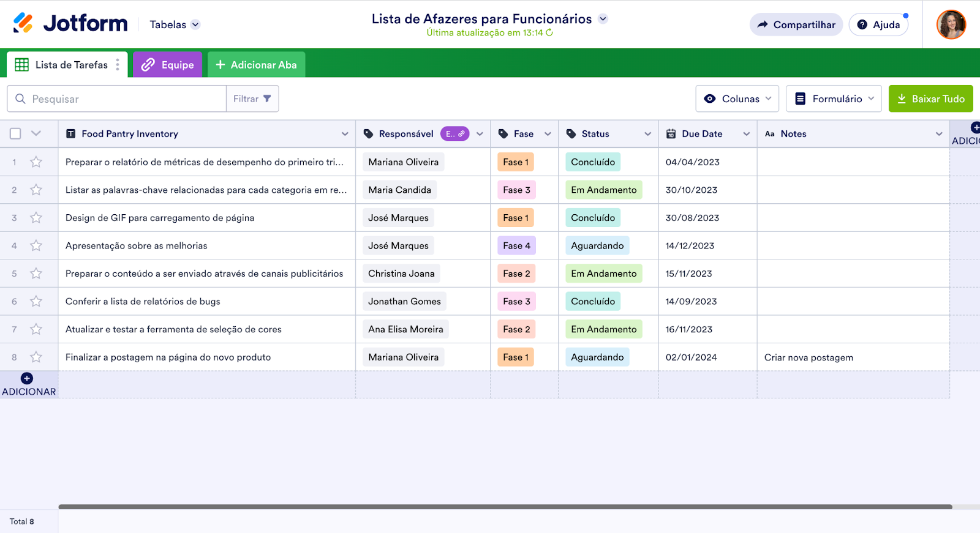The height and width of the screenshot is (533, 980).
Task: Open Ajuda help button
Action: [x=878, y=24]
